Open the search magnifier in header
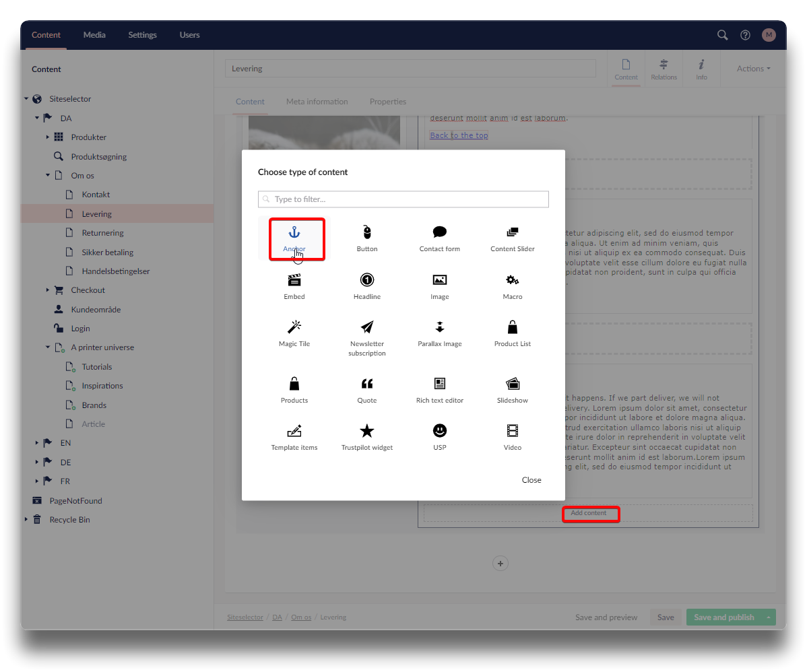The image size is (807, 672). click(x=722, y=35)
